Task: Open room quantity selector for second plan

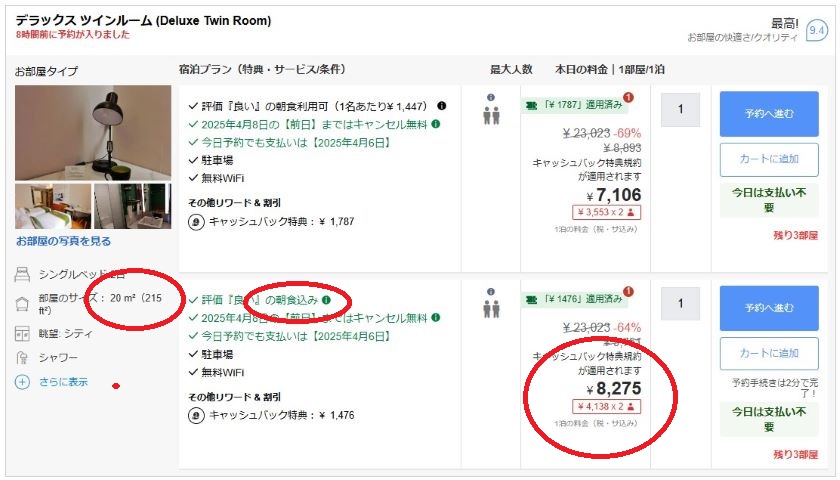Action: point(681,303)
